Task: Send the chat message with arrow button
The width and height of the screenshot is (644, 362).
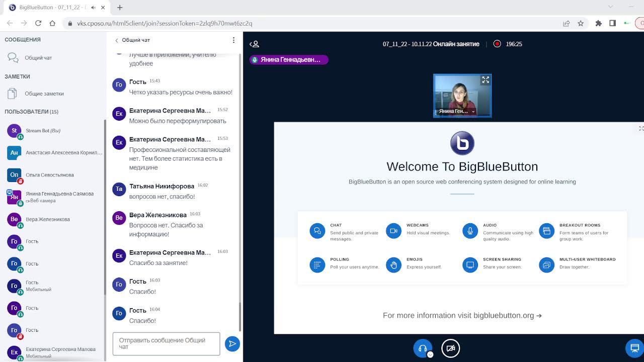Action: [x=232, y=344]
